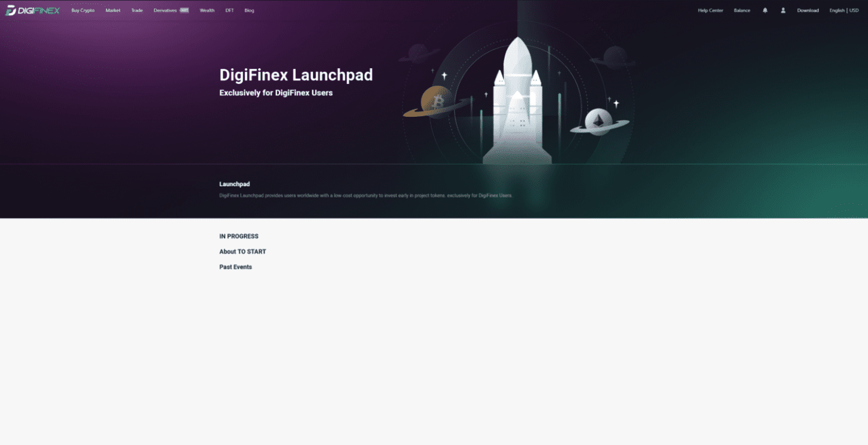Open the notifications bell icon
This screenshot has width=868, height=445.
(x=765, y=10)
